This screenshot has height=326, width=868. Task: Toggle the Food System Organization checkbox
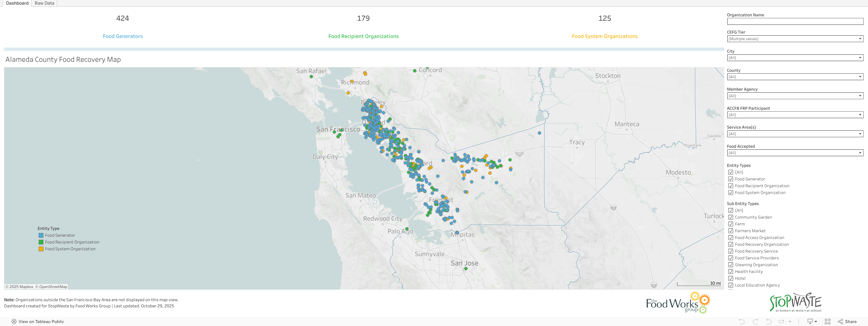click(730, 193)
